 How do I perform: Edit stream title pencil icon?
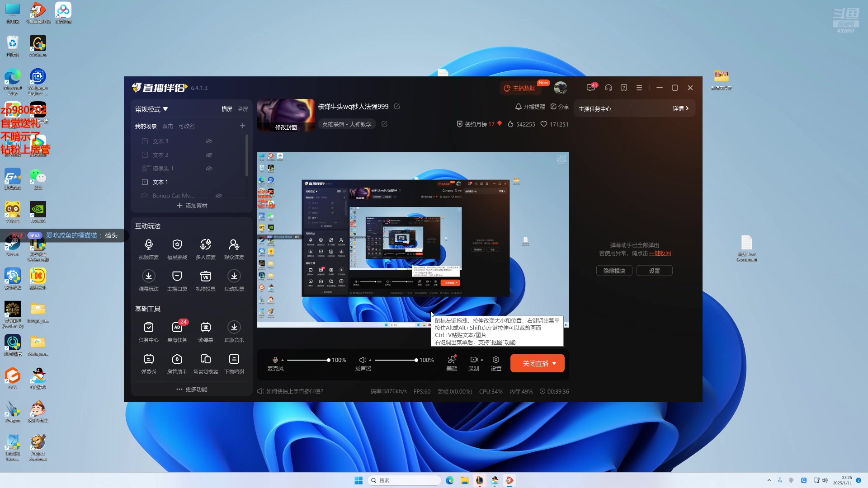(x=397, y=106)
